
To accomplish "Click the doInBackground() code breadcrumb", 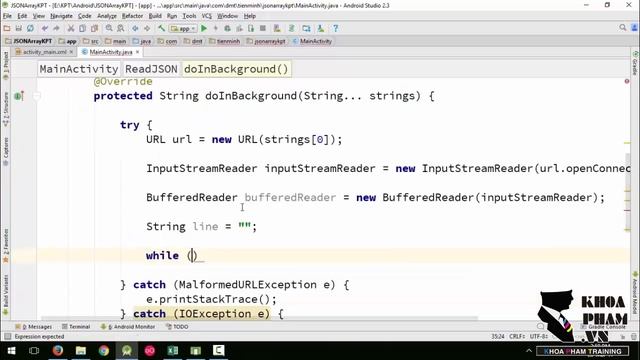I will [x=236, y=69].
